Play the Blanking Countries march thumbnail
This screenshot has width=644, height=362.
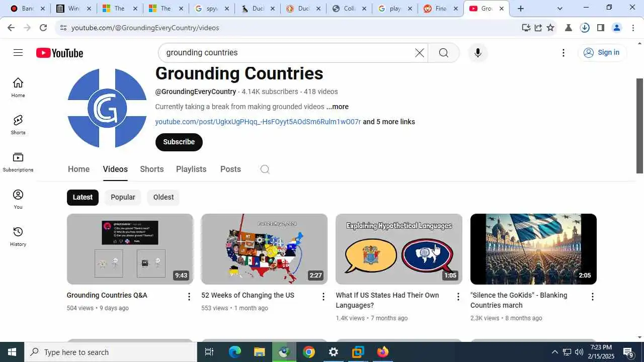tap(533, 249)
